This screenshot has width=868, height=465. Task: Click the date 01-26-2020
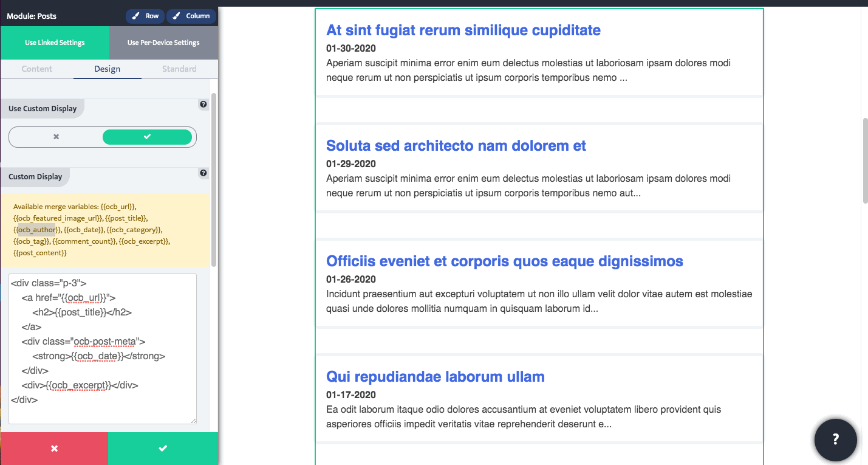pyautogui.click(x=351, y=279)
